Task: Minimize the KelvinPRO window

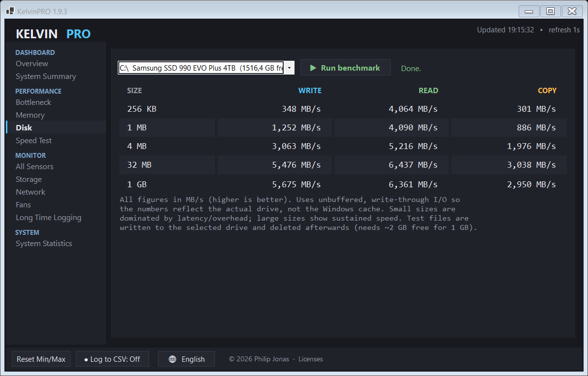Action: pos(529,11)
